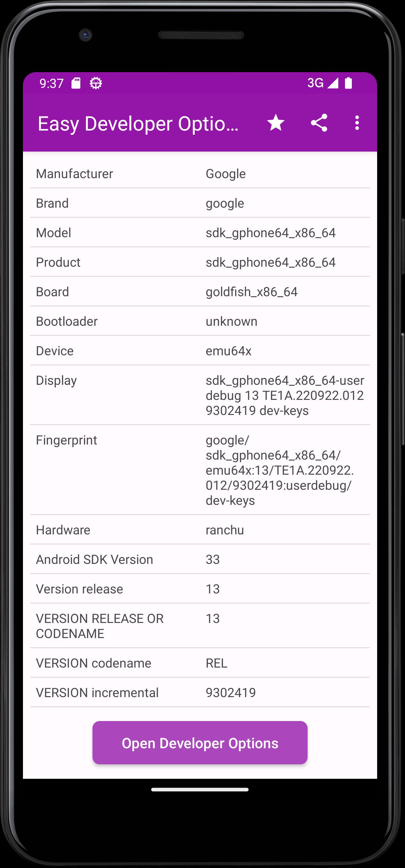Tap the star rate icon

coord(275,123)
